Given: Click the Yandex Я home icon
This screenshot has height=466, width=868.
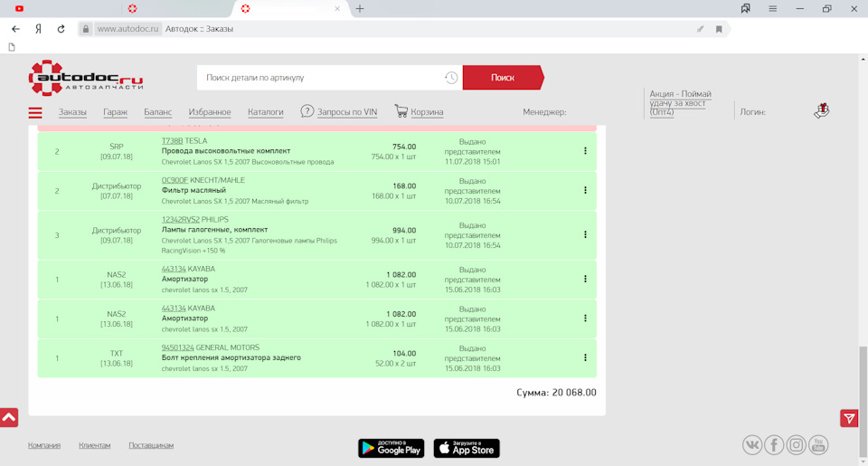Looking at the screenshot, I should pos(38,29).
